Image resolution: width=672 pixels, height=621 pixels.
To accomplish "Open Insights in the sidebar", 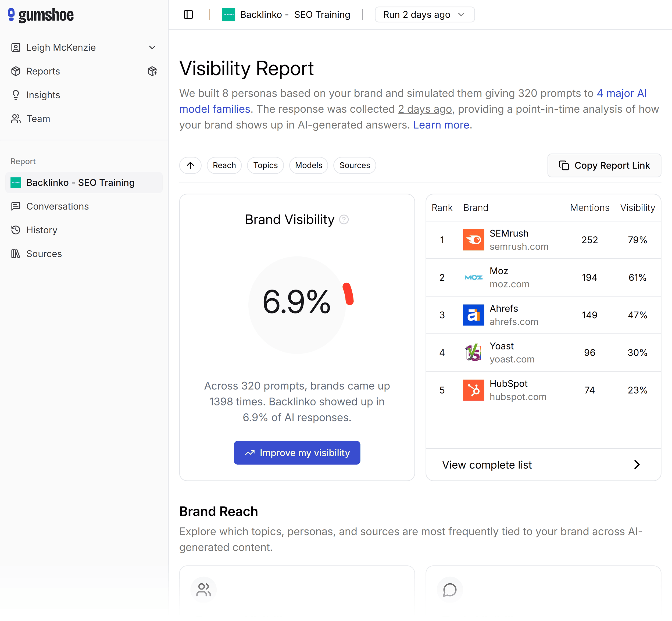I will tap(43, 95).
